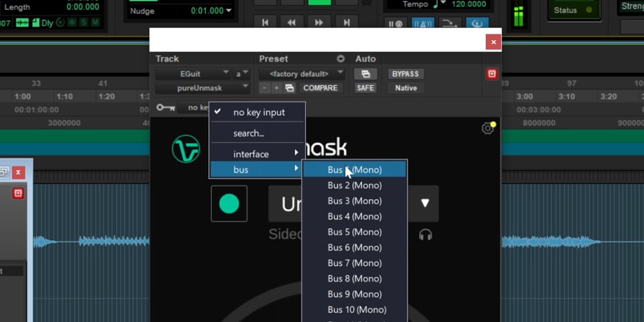This screenshot has height=322, width=644.
Task: Click the Length value 0:00.000
Action: [82, 7]
